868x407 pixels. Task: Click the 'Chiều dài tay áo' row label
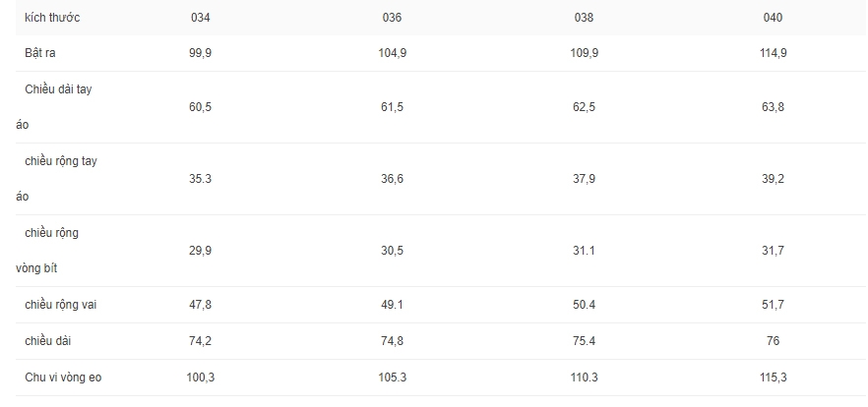54,107
